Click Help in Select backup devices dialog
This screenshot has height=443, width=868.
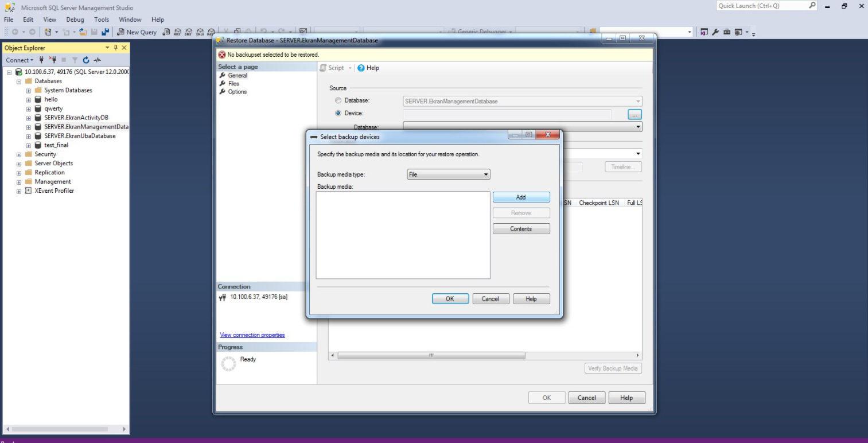coord(531,298)
